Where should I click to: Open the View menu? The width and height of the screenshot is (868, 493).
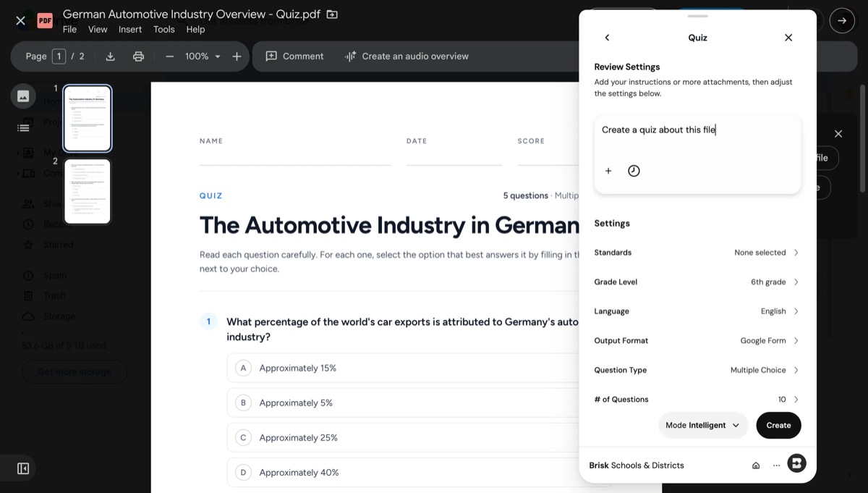[98, 30]
